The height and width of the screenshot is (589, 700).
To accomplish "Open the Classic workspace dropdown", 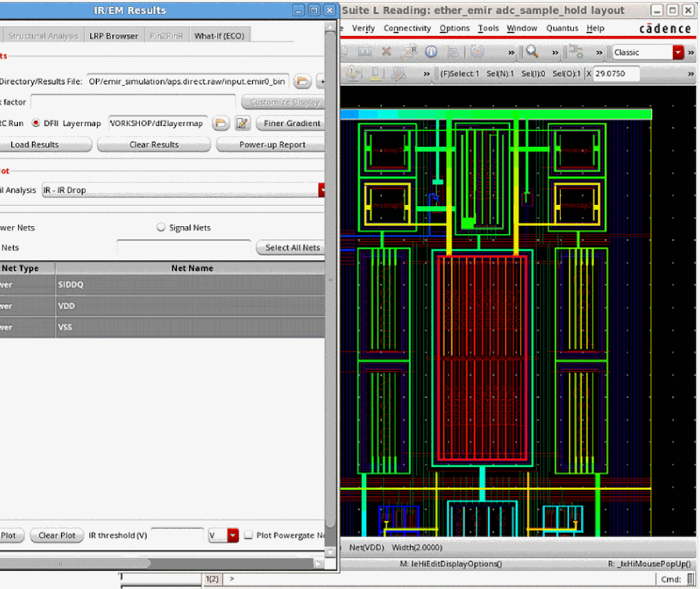I will [678, 53].
